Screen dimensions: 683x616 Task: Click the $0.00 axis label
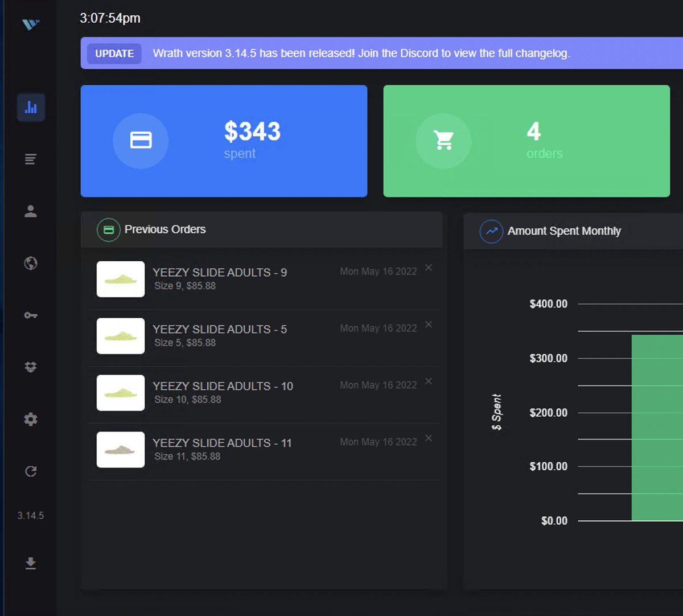click(554, 521)
